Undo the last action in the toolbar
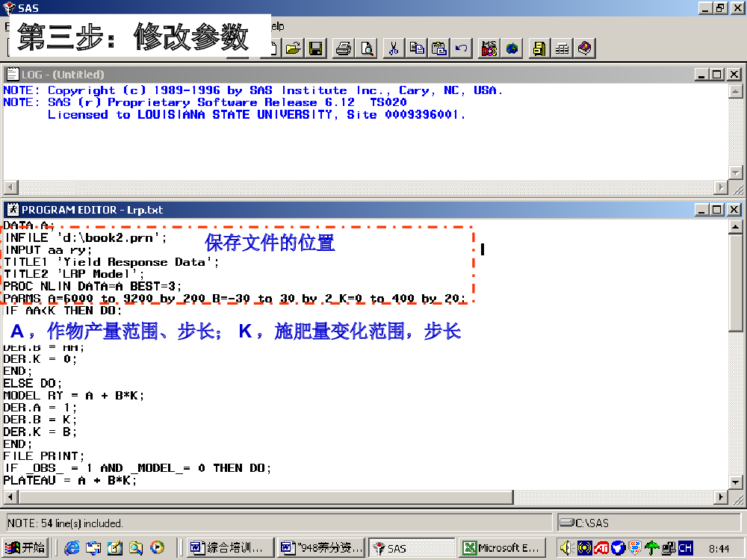 pos(461,49)
